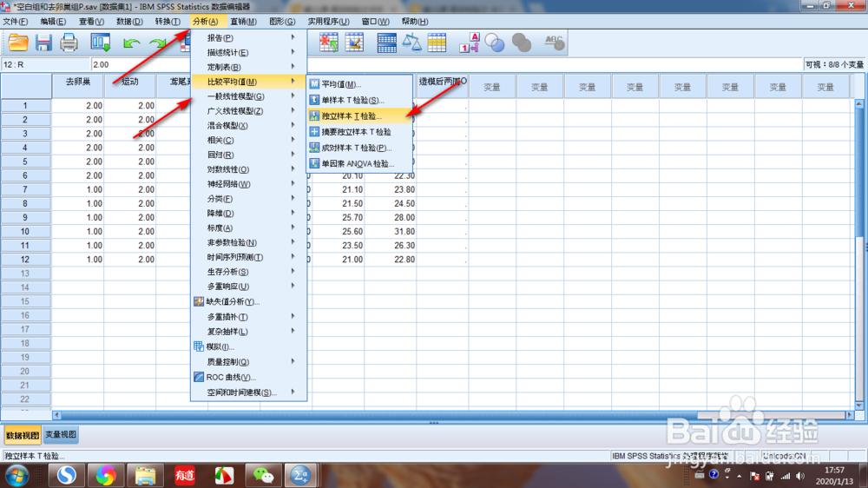Open the 编辑(E) Edit menu

point(53,21)
